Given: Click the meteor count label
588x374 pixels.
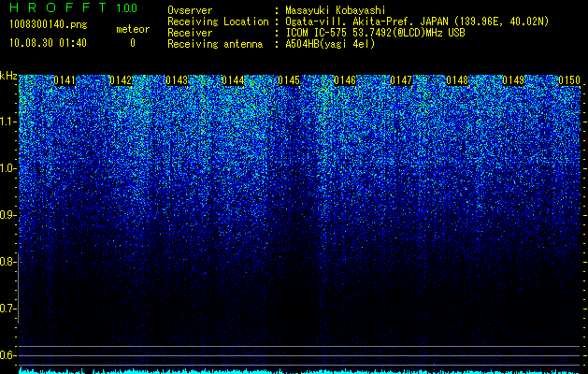Looking at the screenshot, I should 133,29.
